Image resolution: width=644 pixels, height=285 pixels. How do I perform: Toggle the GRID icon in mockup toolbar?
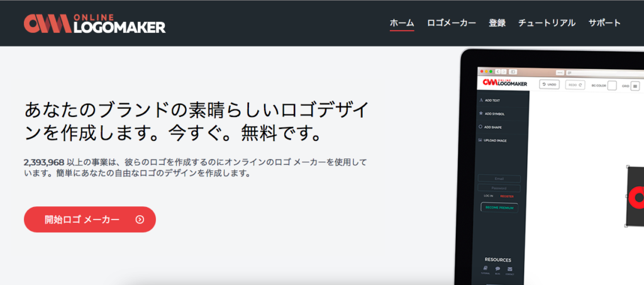pyautogui.click(x=635, y=86)
